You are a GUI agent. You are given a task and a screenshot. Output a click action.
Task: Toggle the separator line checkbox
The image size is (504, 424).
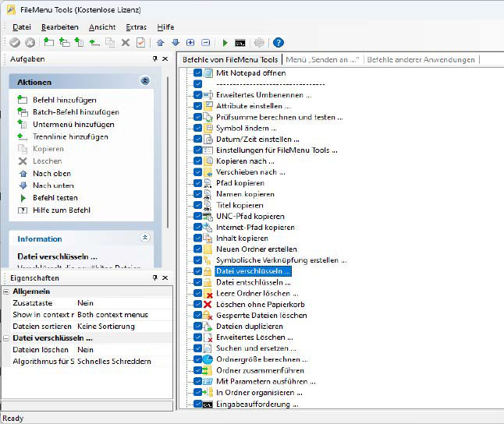(x=197, y=84)
